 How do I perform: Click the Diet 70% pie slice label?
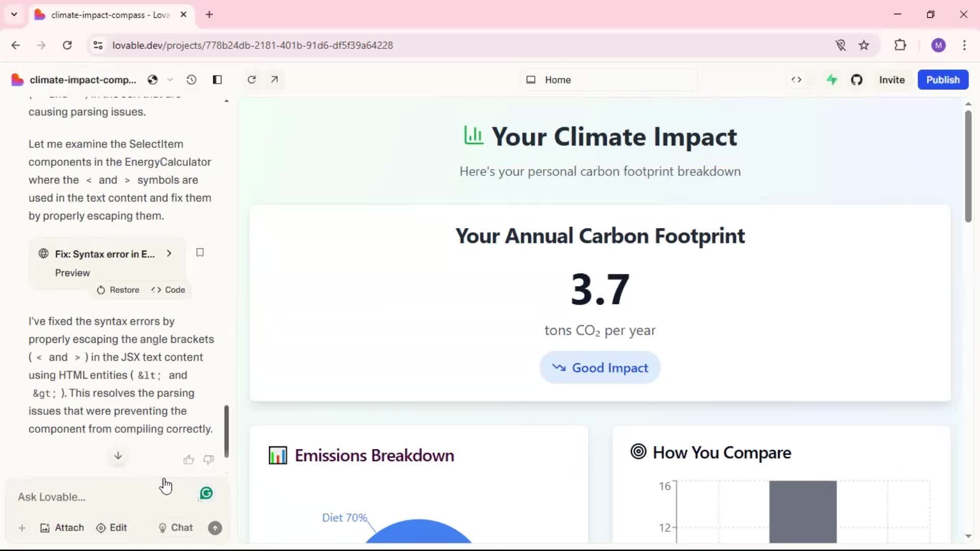[345, 518]
